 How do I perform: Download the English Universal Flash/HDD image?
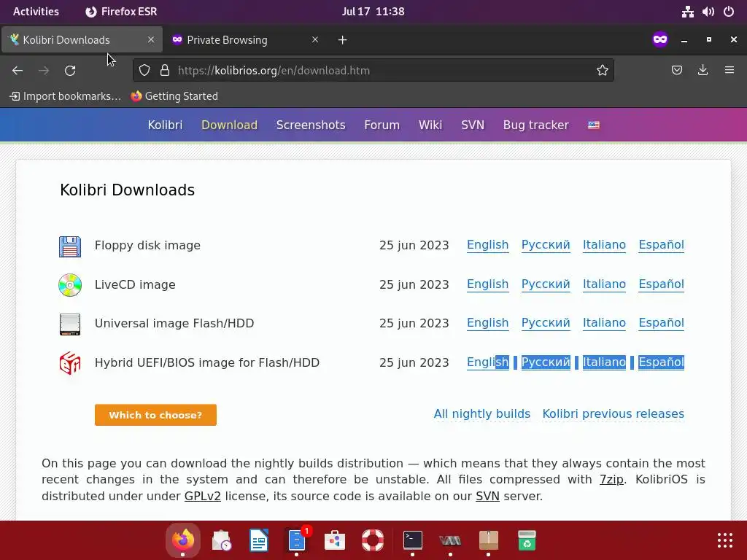coord(487,323)
